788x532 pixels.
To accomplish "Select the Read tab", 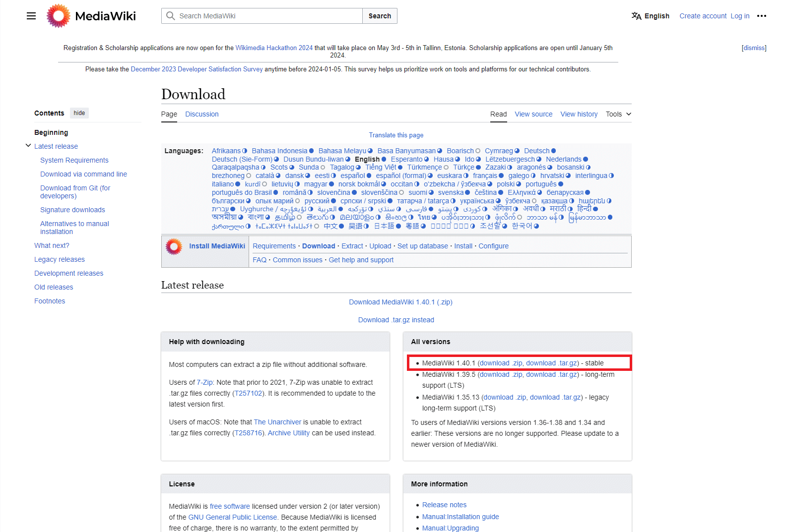I will point(499,114).
